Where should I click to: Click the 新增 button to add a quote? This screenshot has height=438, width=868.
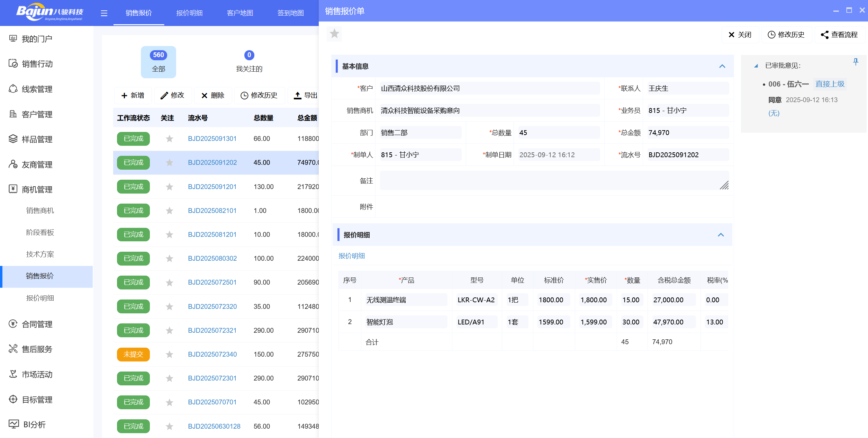click(133, 95)
